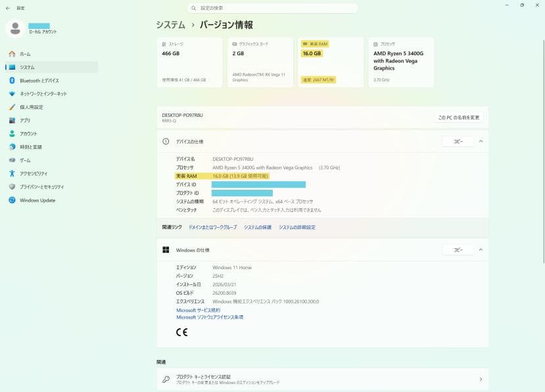
Task: Open Microsoft ソフトウェアライセンス条項 link
Action: tap(210, 317)
